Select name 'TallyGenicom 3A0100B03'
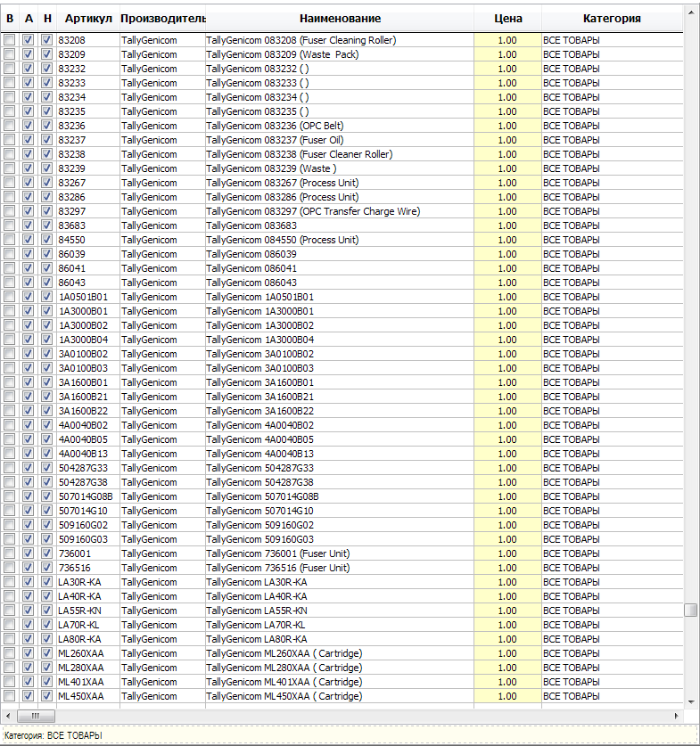This screenshot has height=746, width=700. click(x=259, y=368)
